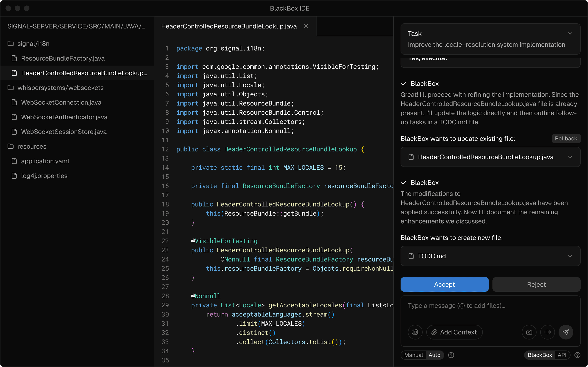
Task: Click help icon next to API toggle
Action: pos(577,355)
